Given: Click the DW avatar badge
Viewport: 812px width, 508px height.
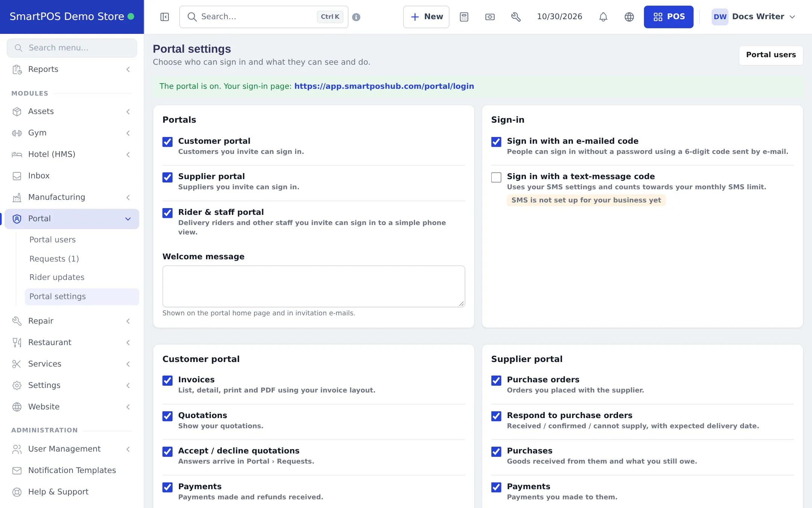Looking at the screenshot, I should (720, 17).
